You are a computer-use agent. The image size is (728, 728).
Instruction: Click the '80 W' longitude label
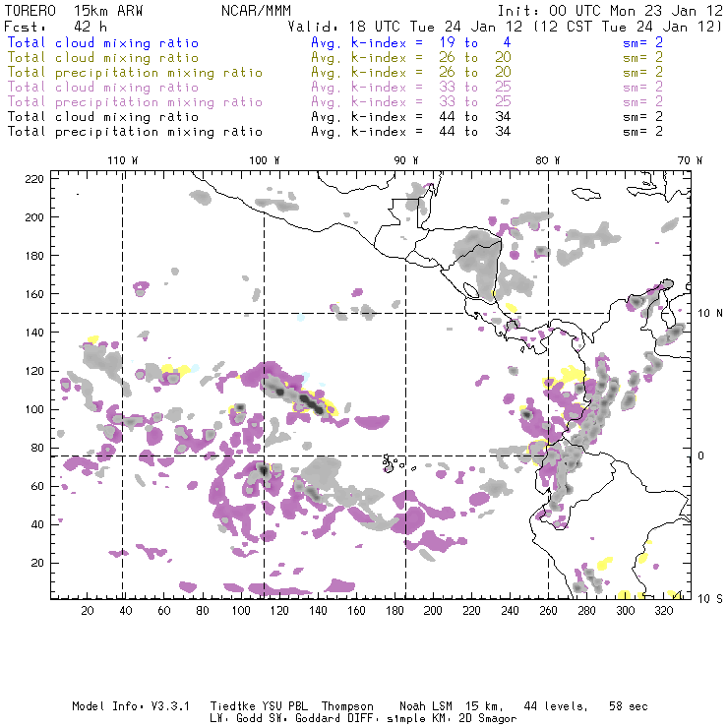tap(548, 160)
